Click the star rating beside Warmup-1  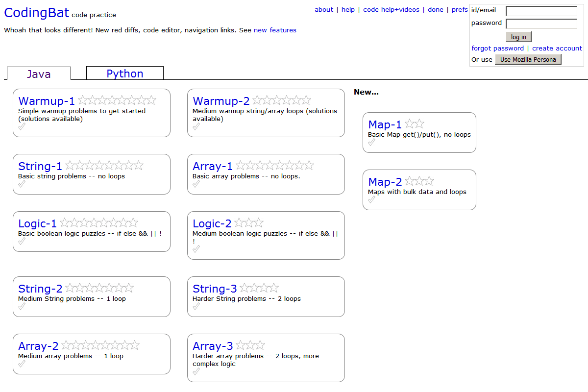click(117, 100)
